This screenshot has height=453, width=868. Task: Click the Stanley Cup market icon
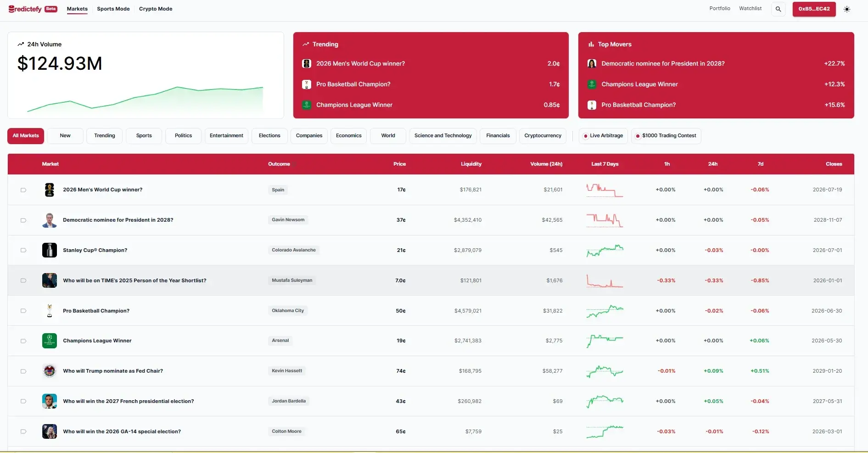click(50, 250)
